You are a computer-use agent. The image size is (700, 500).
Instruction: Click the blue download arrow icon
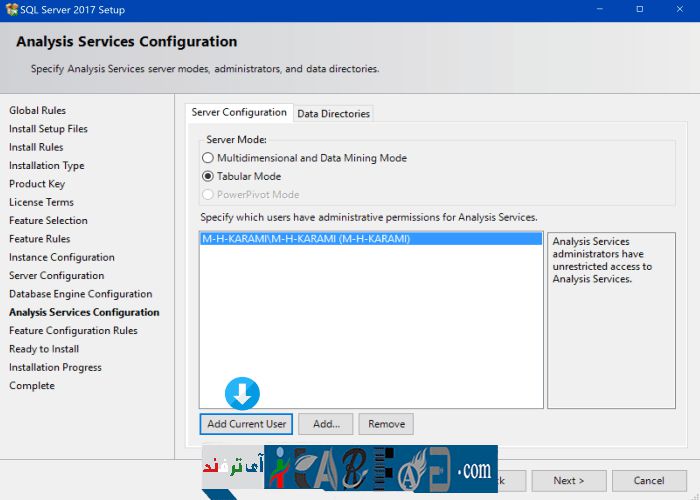[x=242, y=393]
